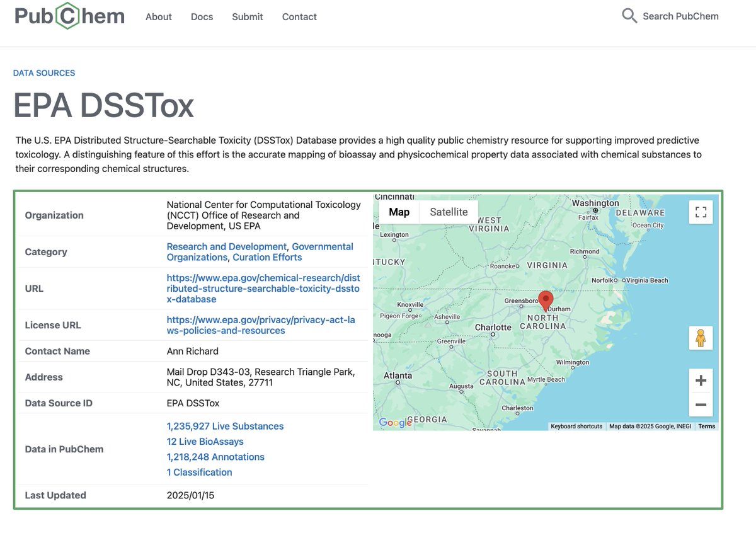This screenshot has width=756, height=550.
Task: Click Atlanta label on the map
Action: pos(398,375)
